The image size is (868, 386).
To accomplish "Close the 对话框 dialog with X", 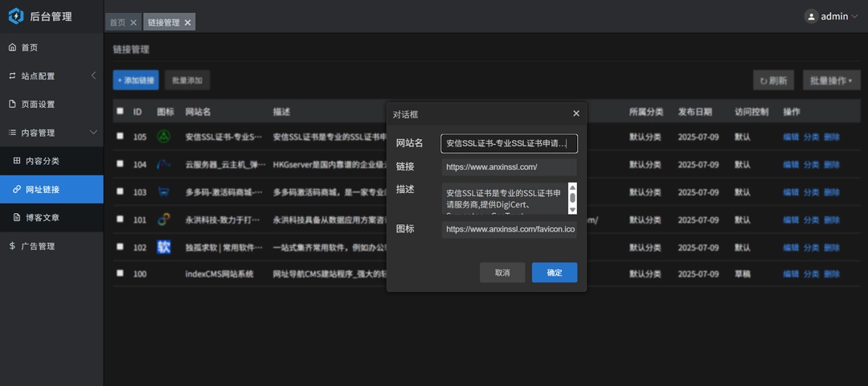I will pos(575,114).
